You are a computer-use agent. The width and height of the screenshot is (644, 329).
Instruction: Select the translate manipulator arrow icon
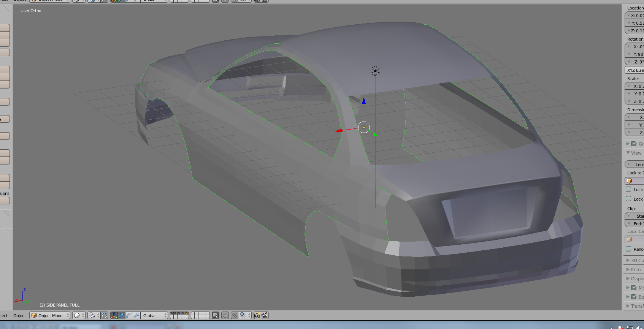[121, 315]
